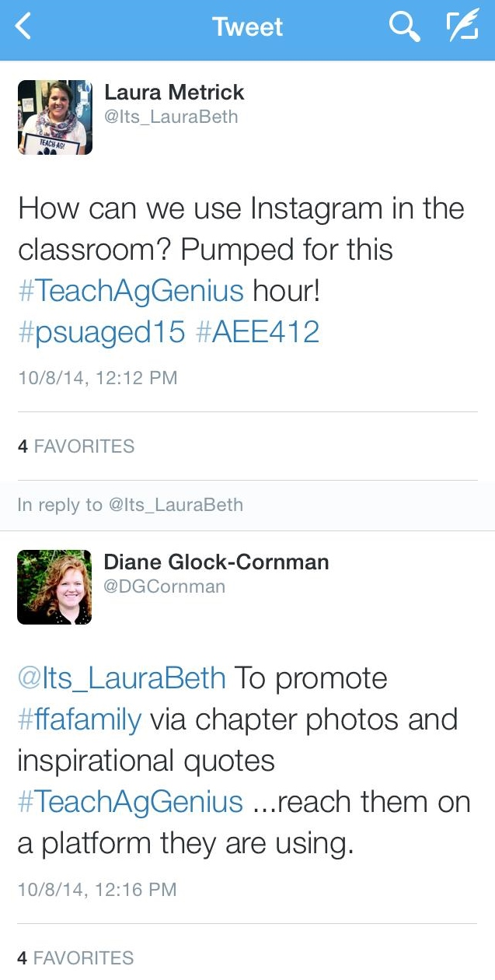
Task: Tap the back arrow in header
Action: (x=24, y=27)
